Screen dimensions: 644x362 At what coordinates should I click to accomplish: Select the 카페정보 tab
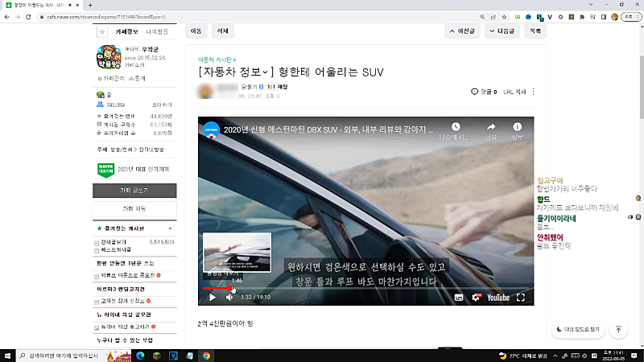(x=127, y=31)
